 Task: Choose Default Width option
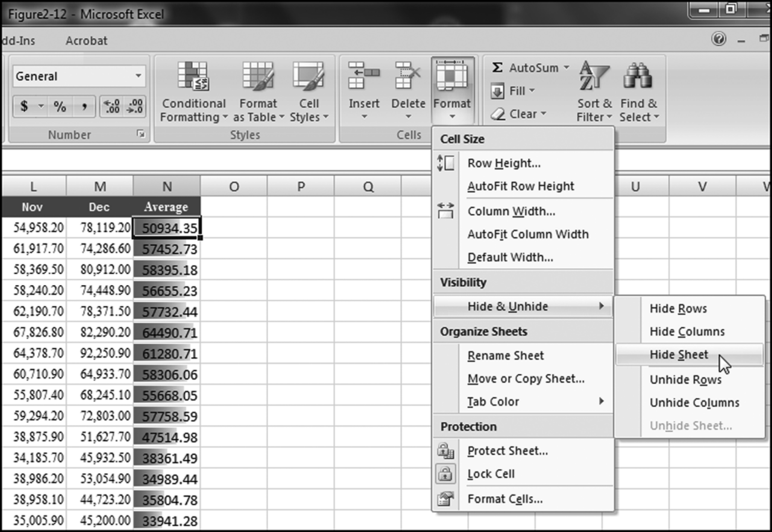[523, 257]
